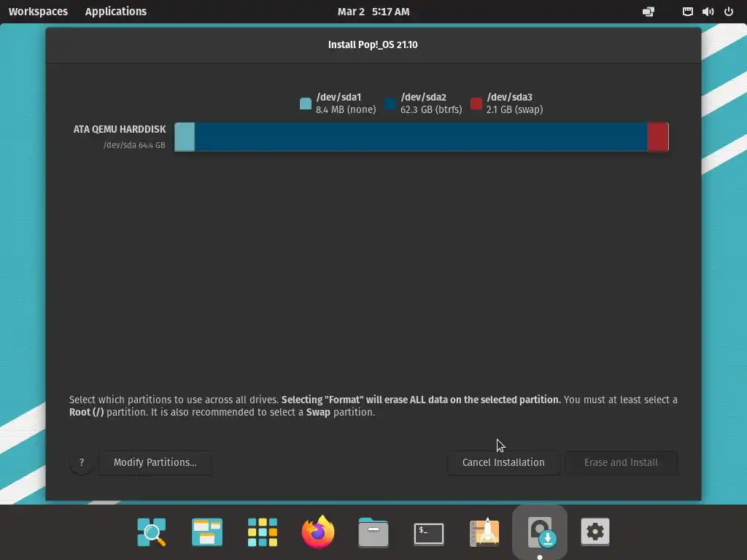Screen dimensions: 747x560
Task: Click the 2.1 GB (swap) legend text
Action: (x=514, y=109)
